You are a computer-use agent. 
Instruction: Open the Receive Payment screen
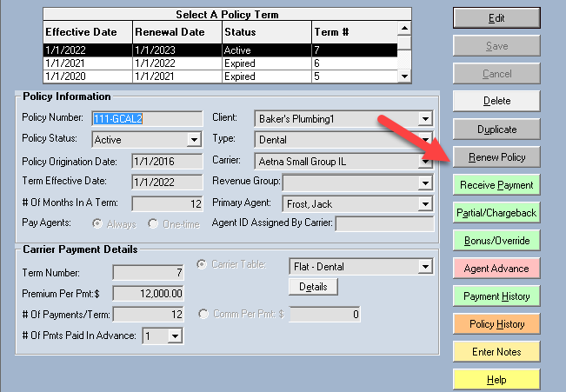[496, 185]
